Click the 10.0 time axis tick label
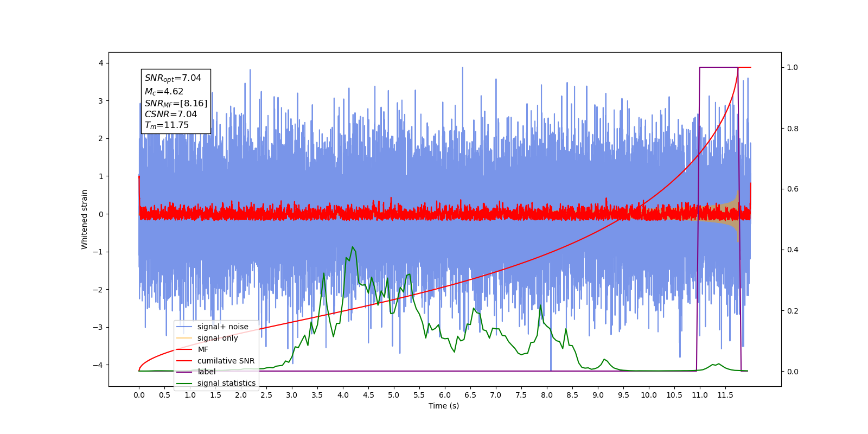The image size is (868, 434). 649,395
